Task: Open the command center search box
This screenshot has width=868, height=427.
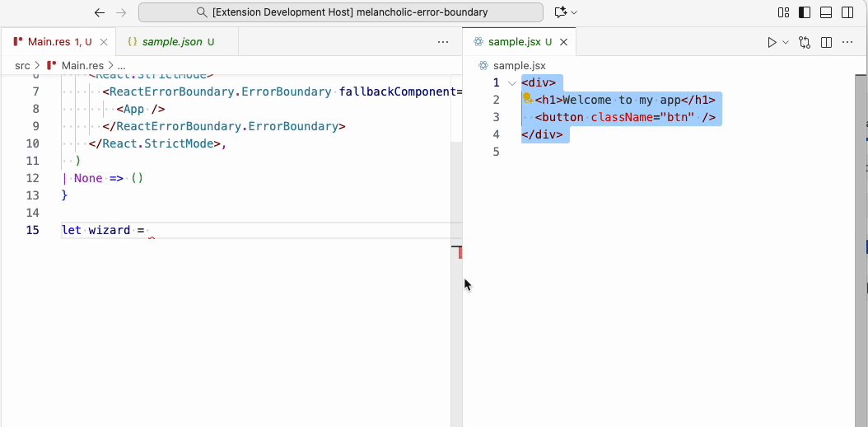Action: pyautogui.click(x=340, y=12)
